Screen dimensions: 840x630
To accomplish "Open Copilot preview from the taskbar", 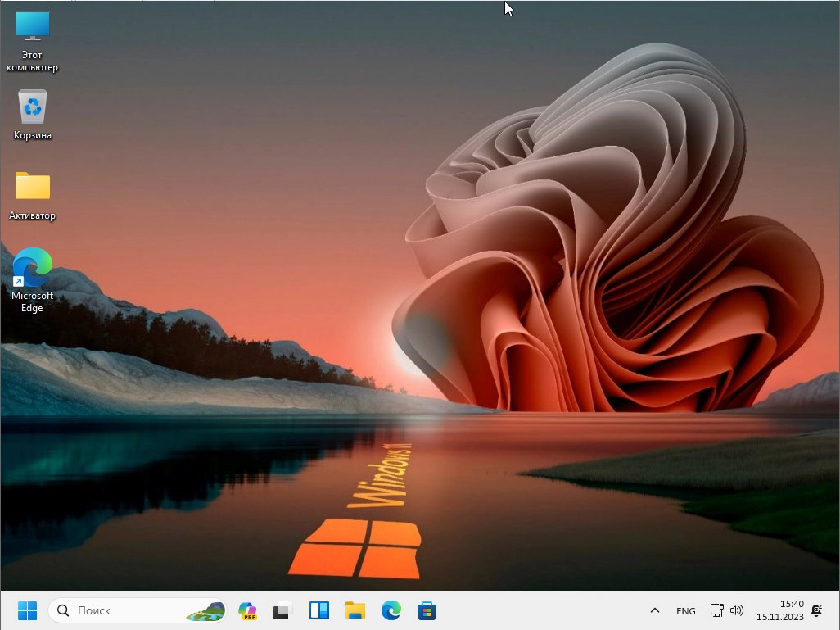I will (x=247, y=610).
